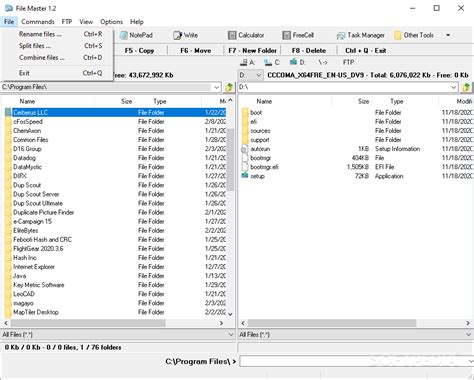Click the right panel horizontal scrollbar thumb
The image size is (474, 380).
[x=332, y=323]
